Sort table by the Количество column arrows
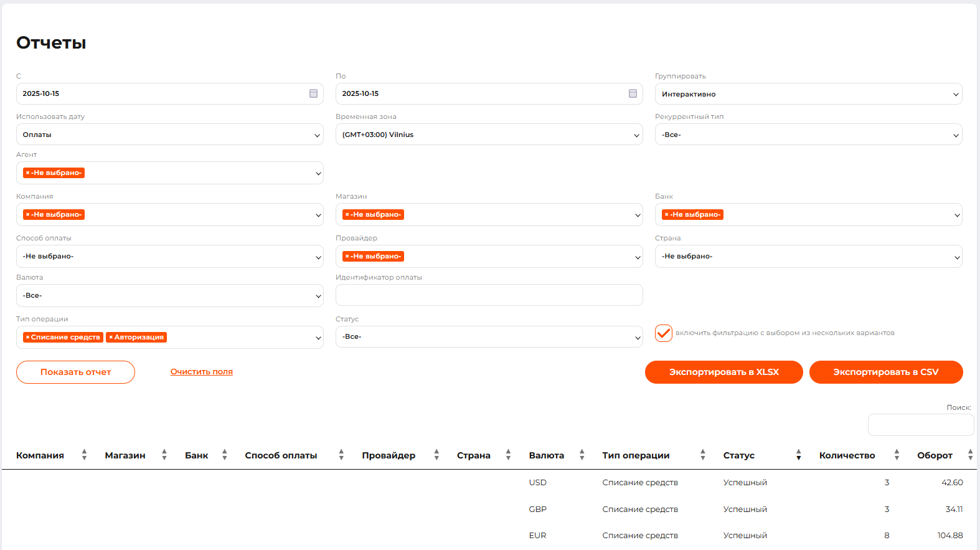 [x=897, y=455]
